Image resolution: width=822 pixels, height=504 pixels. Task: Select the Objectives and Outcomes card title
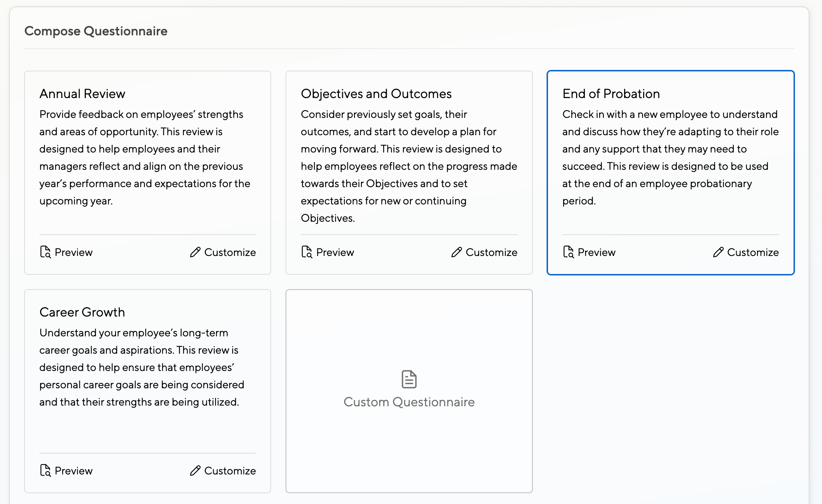click(x=376, y=94)
